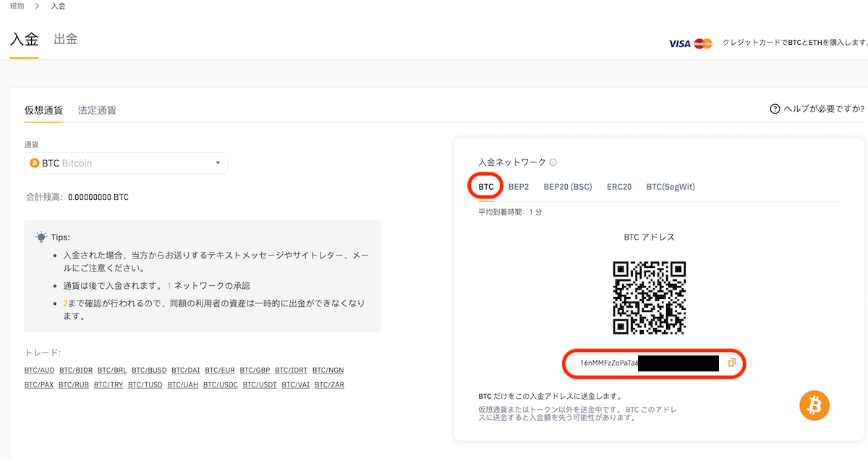Select the BEP2 network tab
This screenshot has height=459, width=868.
click(x=519, y=187)
